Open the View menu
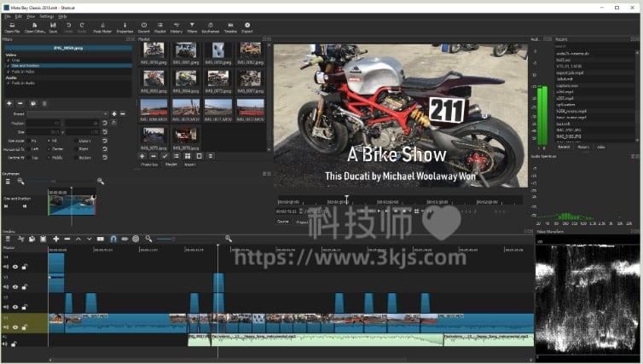 31,16
